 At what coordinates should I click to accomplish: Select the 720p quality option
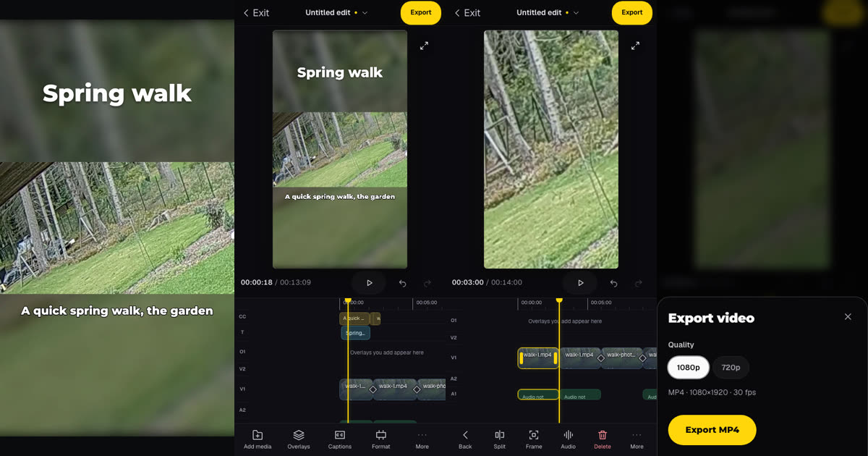coord(731,368)
